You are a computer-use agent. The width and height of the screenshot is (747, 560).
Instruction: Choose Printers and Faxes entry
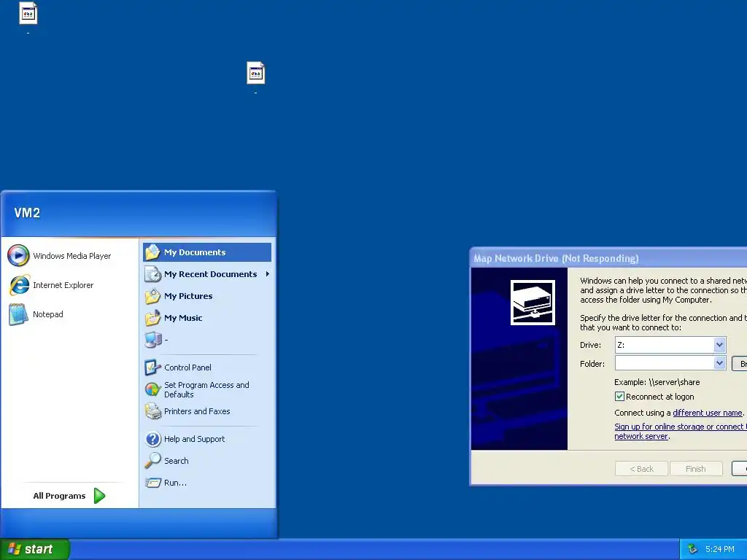pos(207,411)
